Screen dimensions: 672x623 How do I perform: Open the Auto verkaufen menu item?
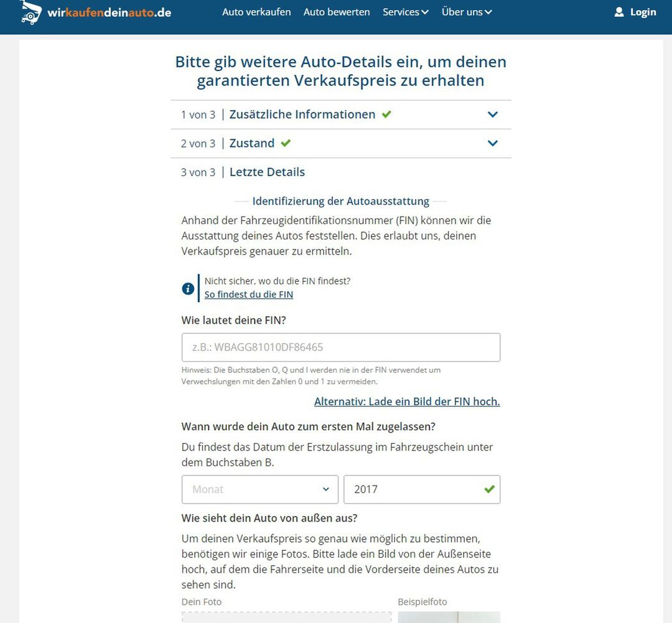pos(255,12)
